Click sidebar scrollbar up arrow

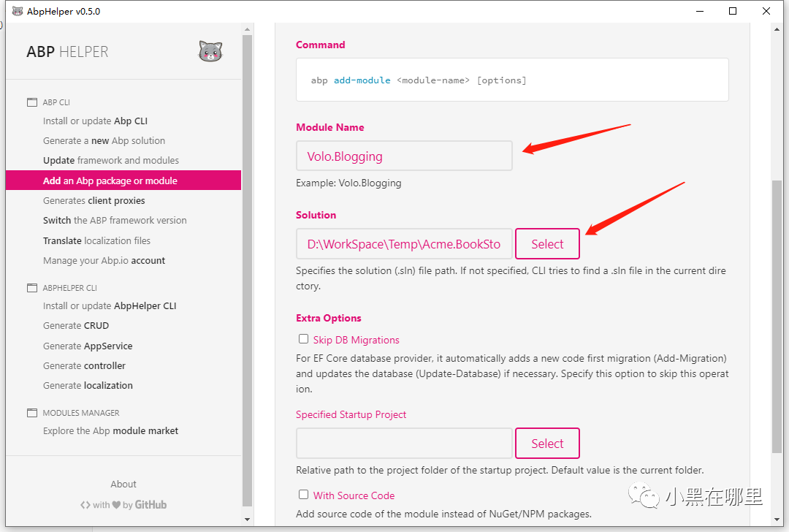(247, 29)
